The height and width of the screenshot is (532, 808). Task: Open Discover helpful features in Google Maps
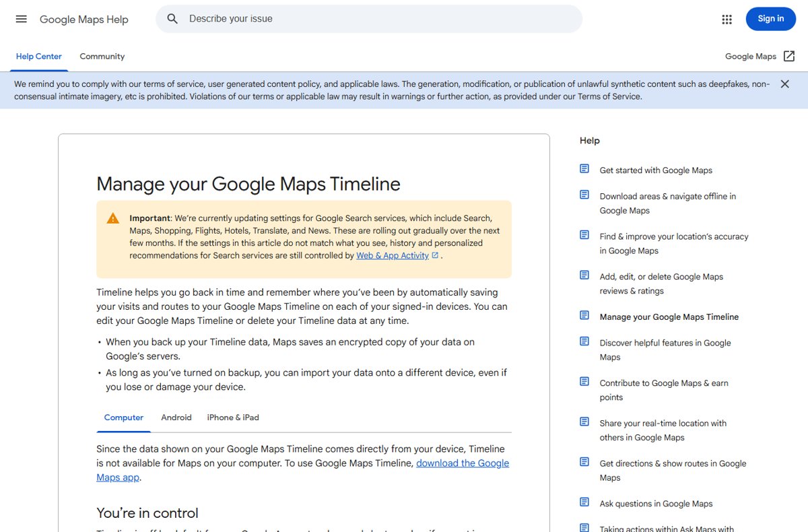[665, 350]
